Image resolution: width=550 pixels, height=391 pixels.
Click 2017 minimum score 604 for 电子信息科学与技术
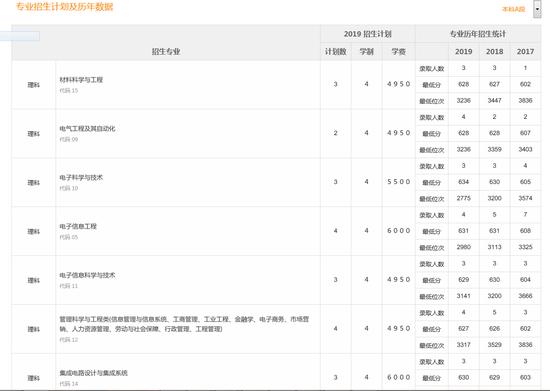525,279
